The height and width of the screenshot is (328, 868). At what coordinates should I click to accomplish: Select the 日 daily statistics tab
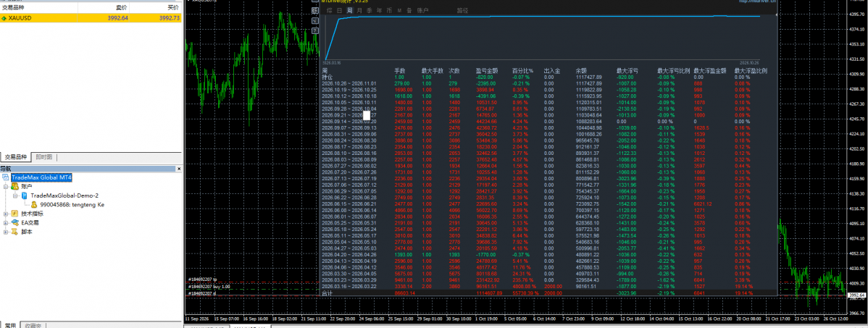[338, 11]
